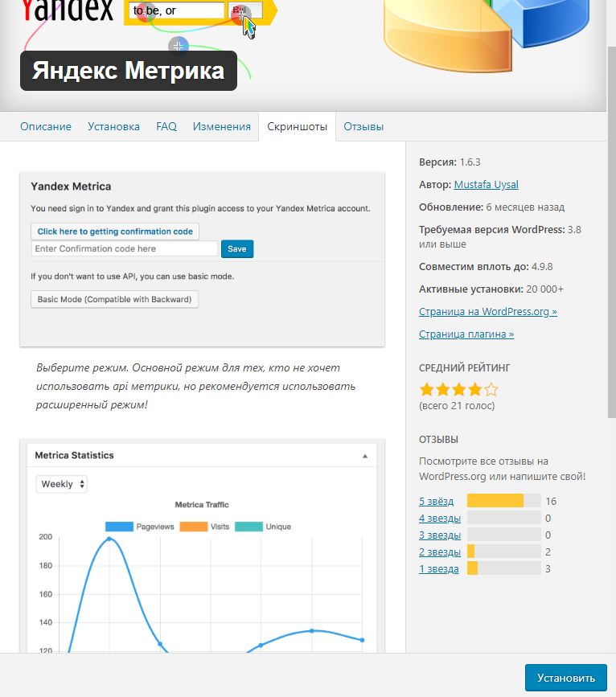The width and height of the screenshot is (616, 697).
Task: Click the empty fifth rating star
Action: click(x=491, y=390)
